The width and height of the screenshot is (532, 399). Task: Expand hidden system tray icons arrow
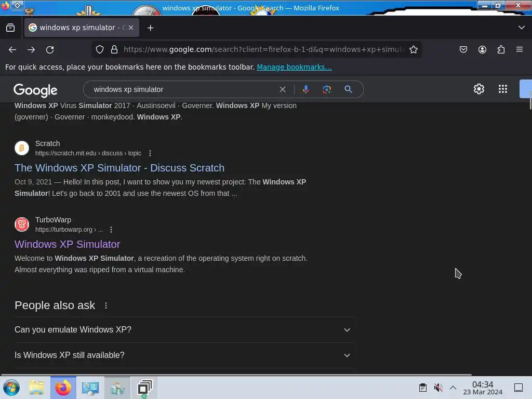click(453, 388)
